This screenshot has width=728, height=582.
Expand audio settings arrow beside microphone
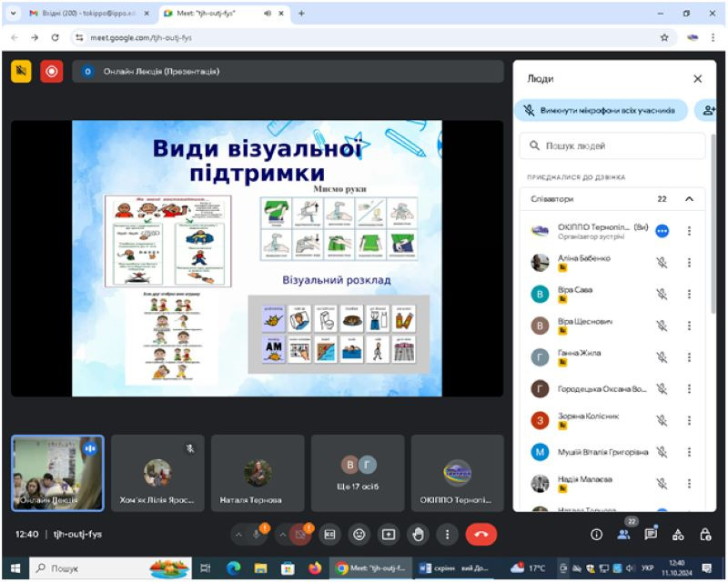coord(238,535)
